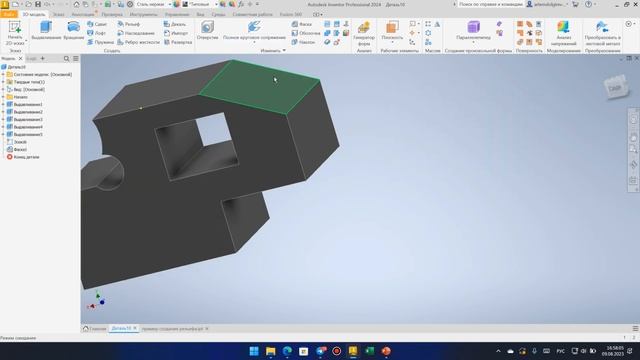Expand the Твердые тела(1) tree node
640x360 pixels.
click(x=3, y=82)
